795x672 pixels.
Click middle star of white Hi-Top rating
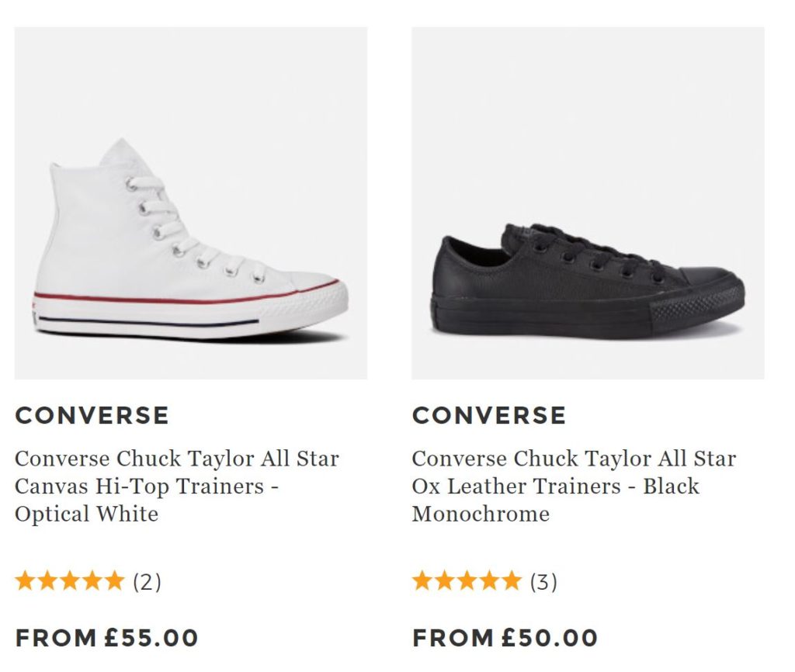[69, 580]
